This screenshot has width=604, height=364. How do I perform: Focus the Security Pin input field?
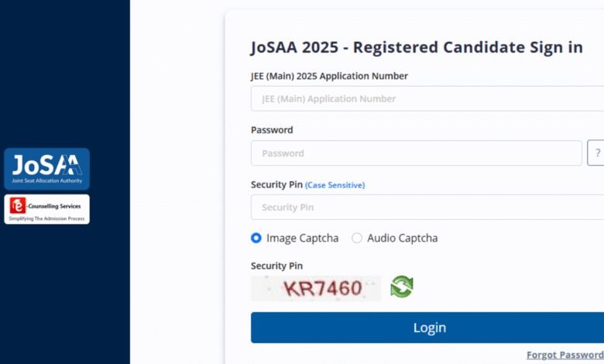tap(427, 208)
